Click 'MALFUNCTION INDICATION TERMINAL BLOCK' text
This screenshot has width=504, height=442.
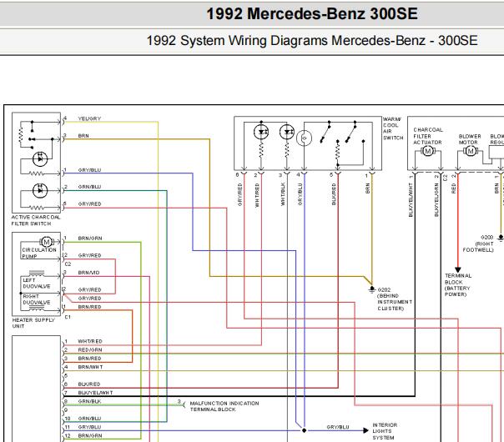224,406
